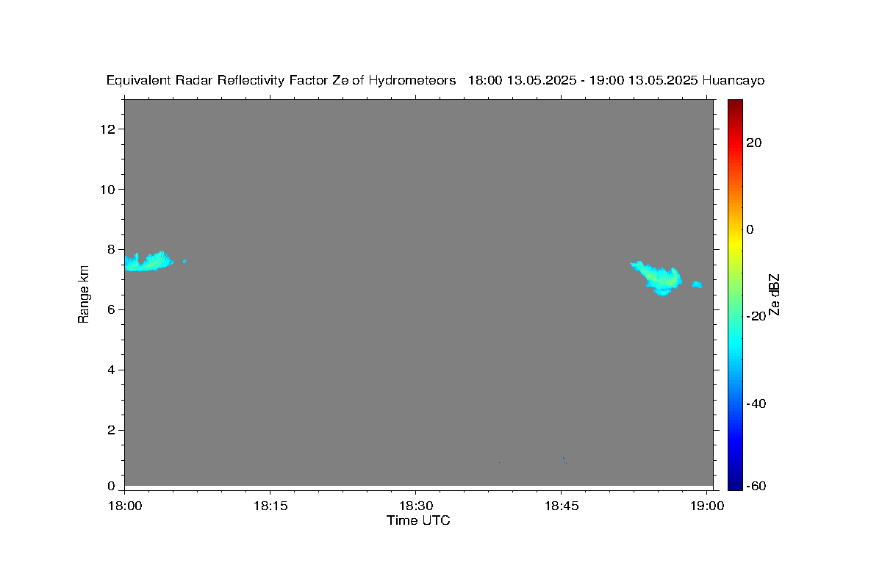
Task: Click the 'Range km' y-axis label
Action: coord(84,294)
